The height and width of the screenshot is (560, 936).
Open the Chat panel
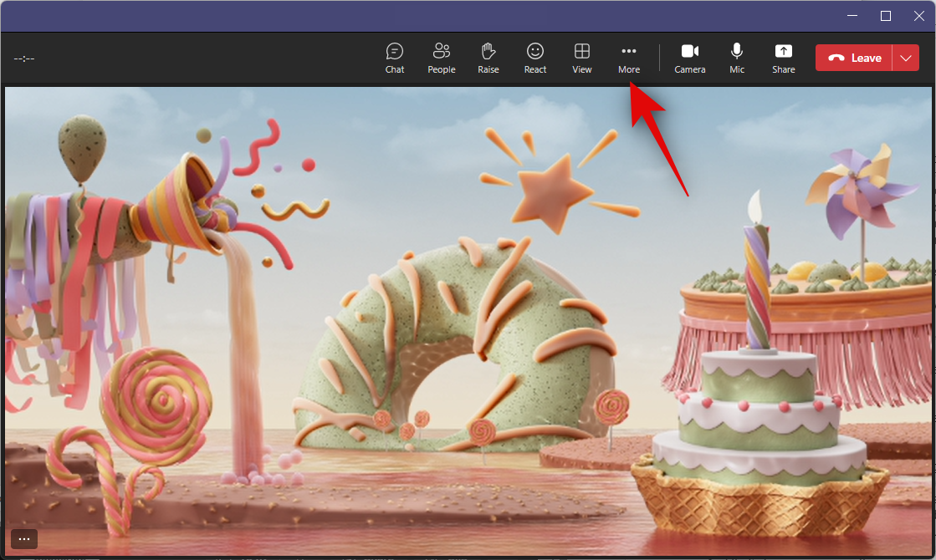point(395,58)
